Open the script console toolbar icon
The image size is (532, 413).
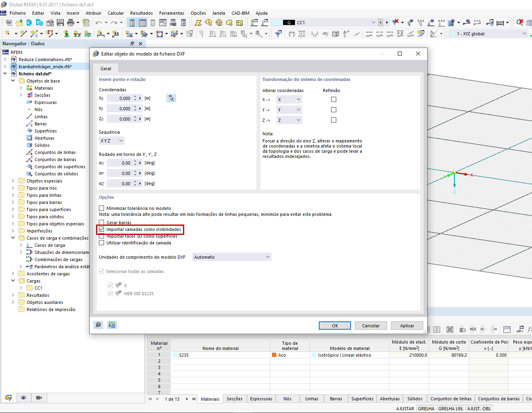point(163,23)
